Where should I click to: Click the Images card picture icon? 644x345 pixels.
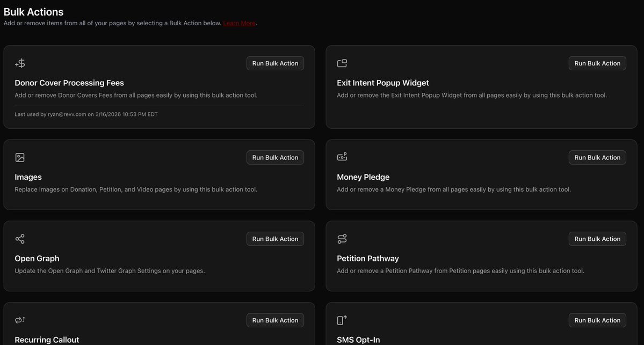[x=20, y=158]
